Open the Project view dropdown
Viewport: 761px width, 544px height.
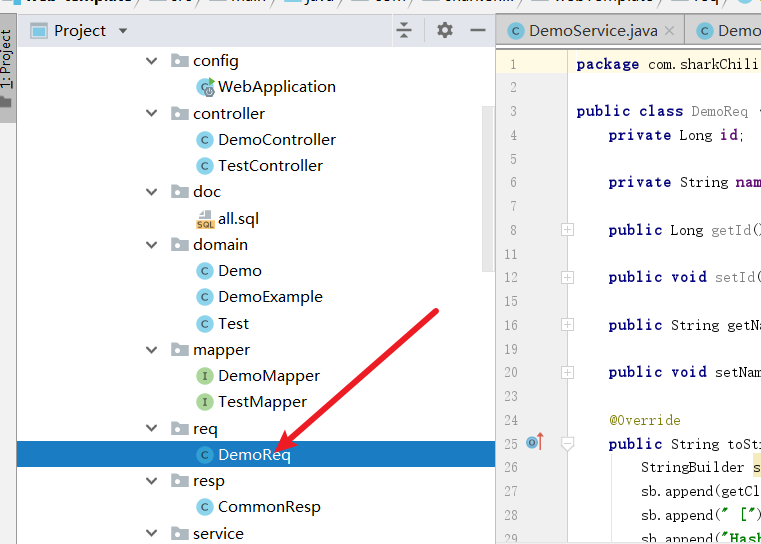[123, 31]
